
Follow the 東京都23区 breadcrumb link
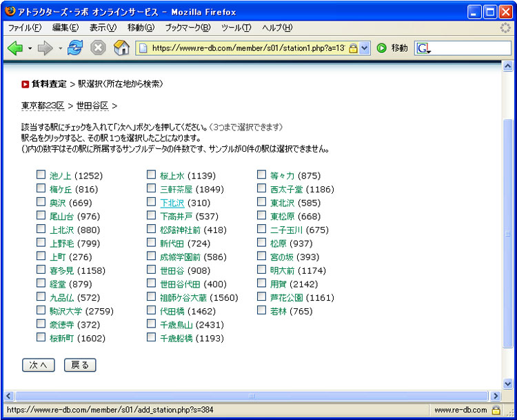point(43,106)
